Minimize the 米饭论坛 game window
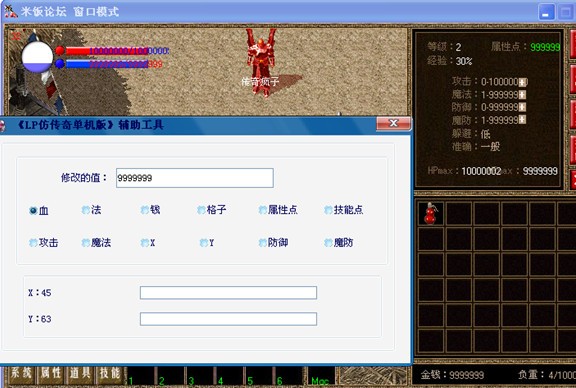 [546, 12]
